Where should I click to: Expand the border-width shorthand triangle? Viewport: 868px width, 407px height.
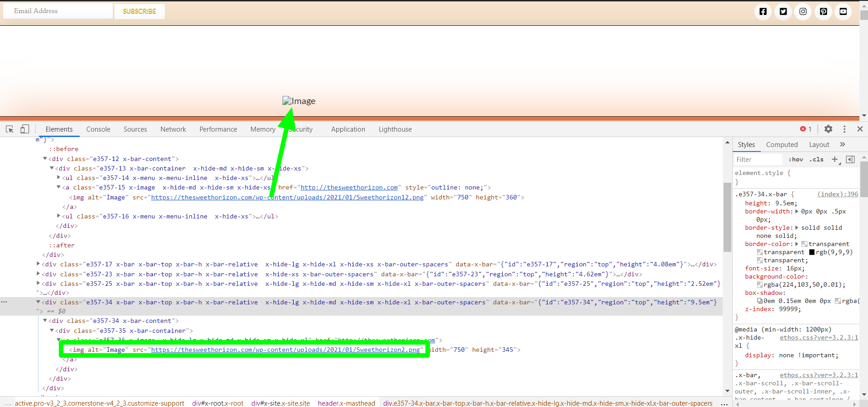click(x=796, y=211)
